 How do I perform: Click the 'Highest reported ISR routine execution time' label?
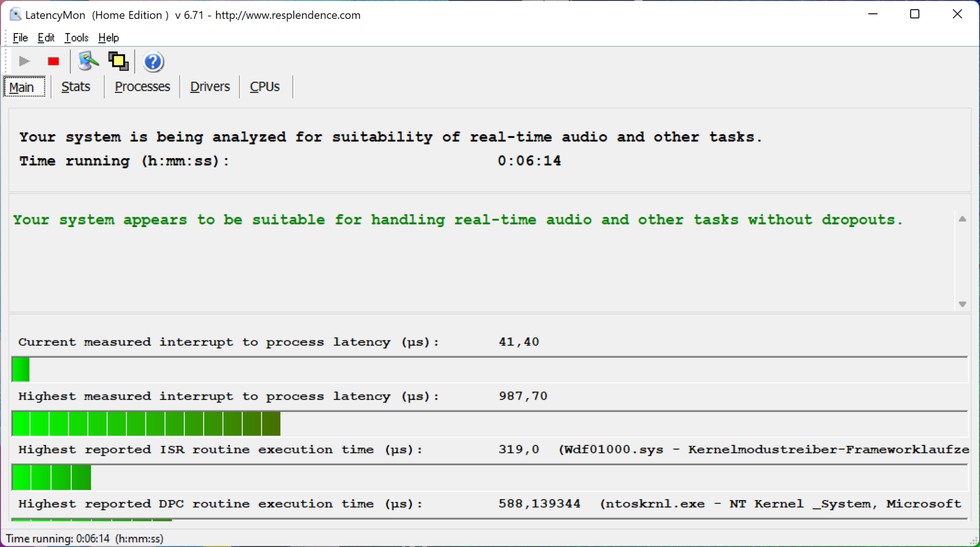pyautogui.click(x=220, y=450)
